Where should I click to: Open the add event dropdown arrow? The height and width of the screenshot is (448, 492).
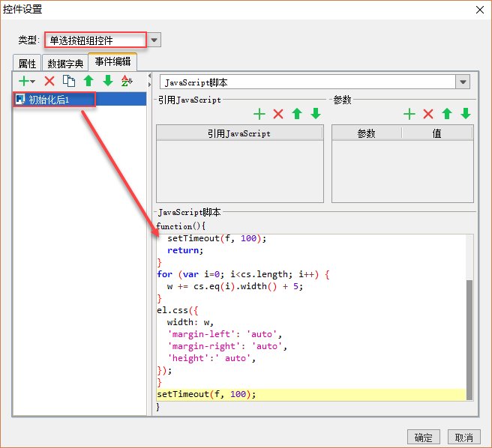point(33,82)
